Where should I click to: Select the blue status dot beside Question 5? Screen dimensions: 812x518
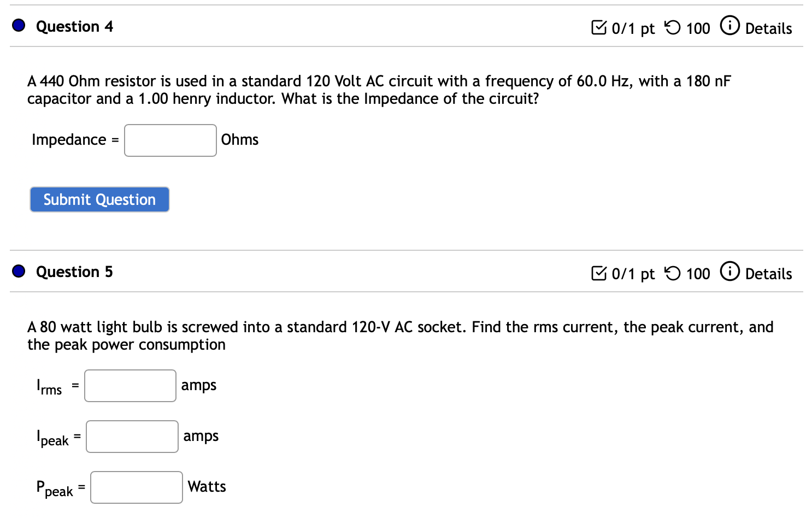point(18,270)
